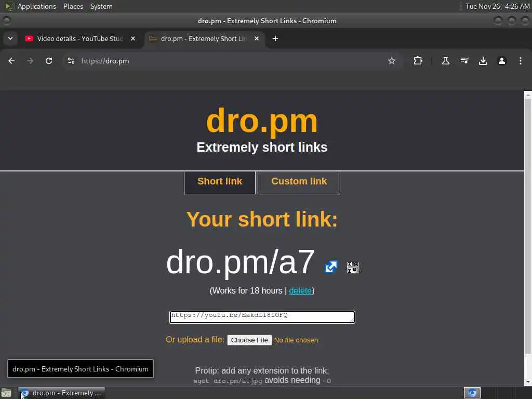The height and width of the screenshot is (399, 532).
Task: Open the Downloads icon in toolbar
Action: click(x=483, y=61)
